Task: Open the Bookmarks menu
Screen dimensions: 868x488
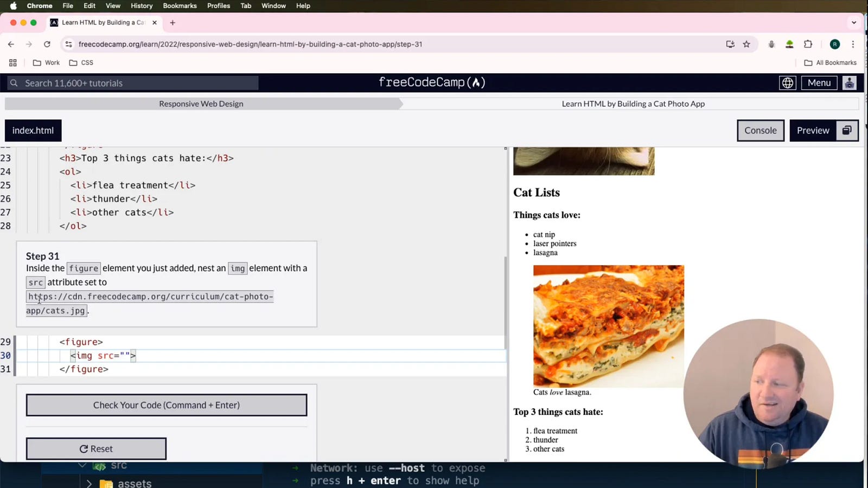Action: (x=180, y=6)
